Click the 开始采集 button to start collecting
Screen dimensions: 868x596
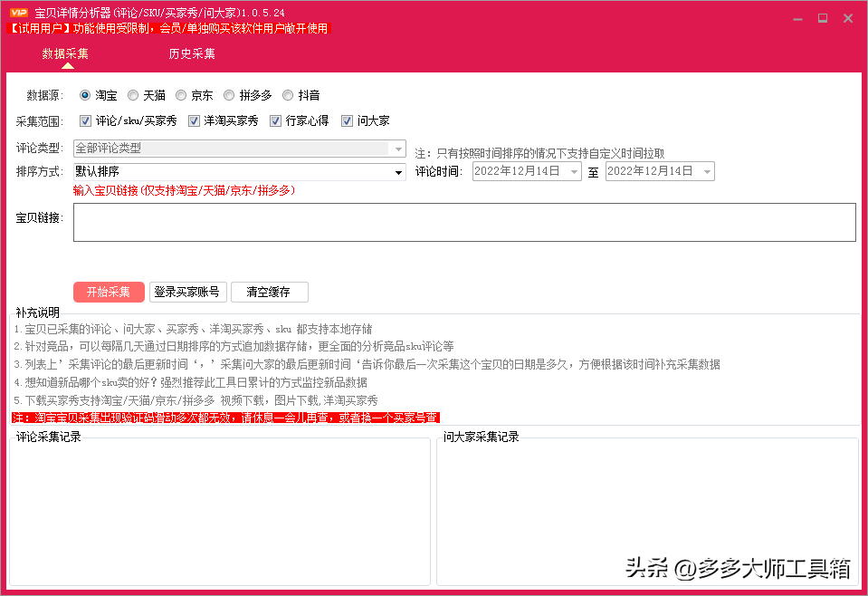click(109, 292)
